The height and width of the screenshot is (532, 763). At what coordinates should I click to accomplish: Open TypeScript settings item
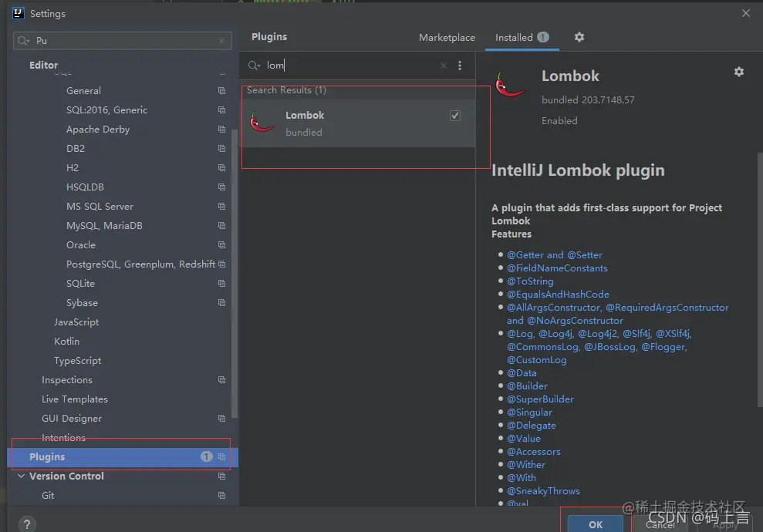pos(77,361)
